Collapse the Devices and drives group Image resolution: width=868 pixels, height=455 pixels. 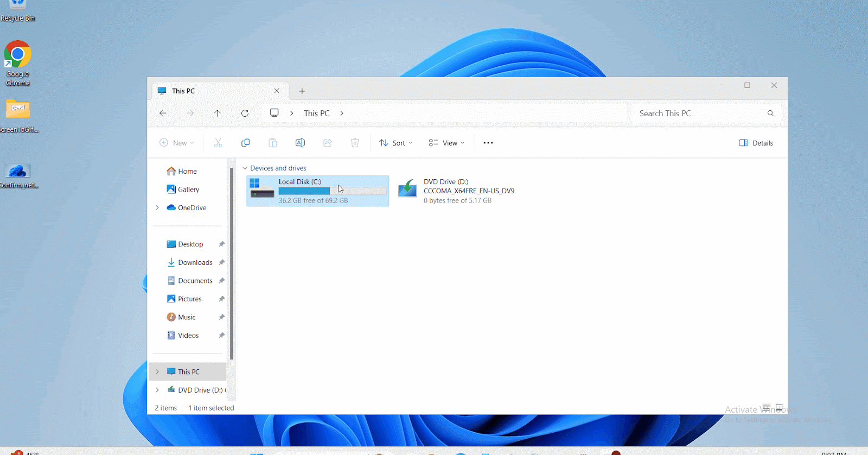click(245, 168)
